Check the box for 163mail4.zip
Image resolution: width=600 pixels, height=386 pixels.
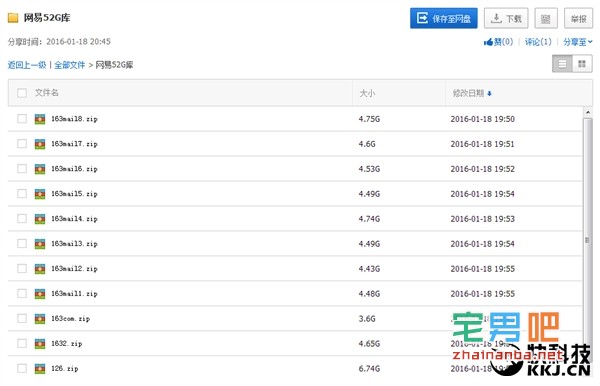pos(22,218)
